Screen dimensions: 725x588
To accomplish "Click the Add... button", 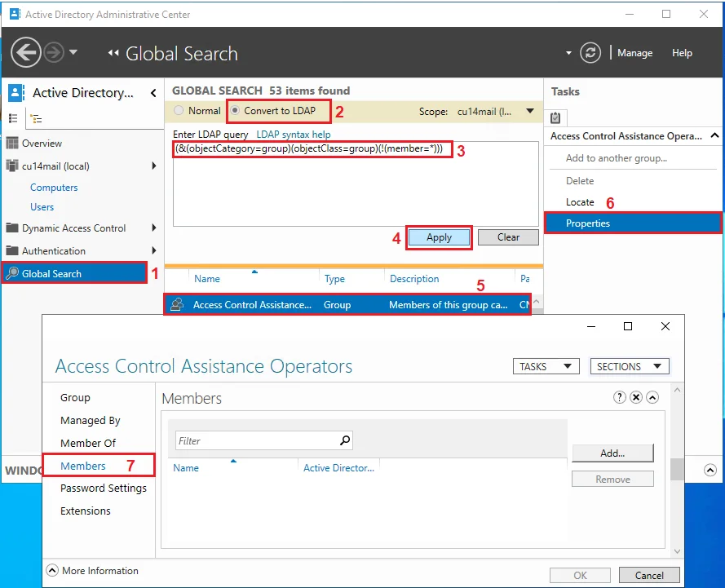I will click(612, 453).
